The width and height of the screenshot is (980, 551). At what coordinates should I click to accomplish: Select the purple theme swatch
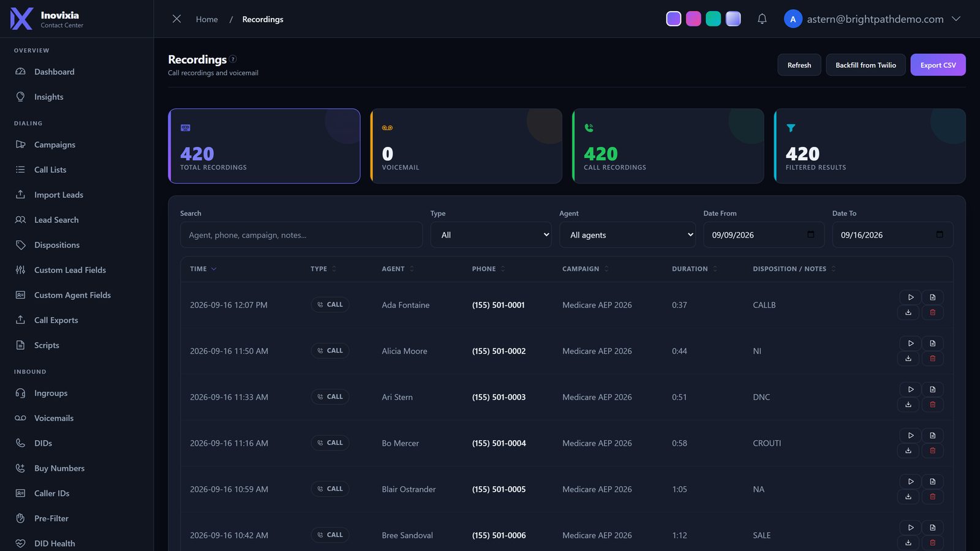[x=674, y=19]
